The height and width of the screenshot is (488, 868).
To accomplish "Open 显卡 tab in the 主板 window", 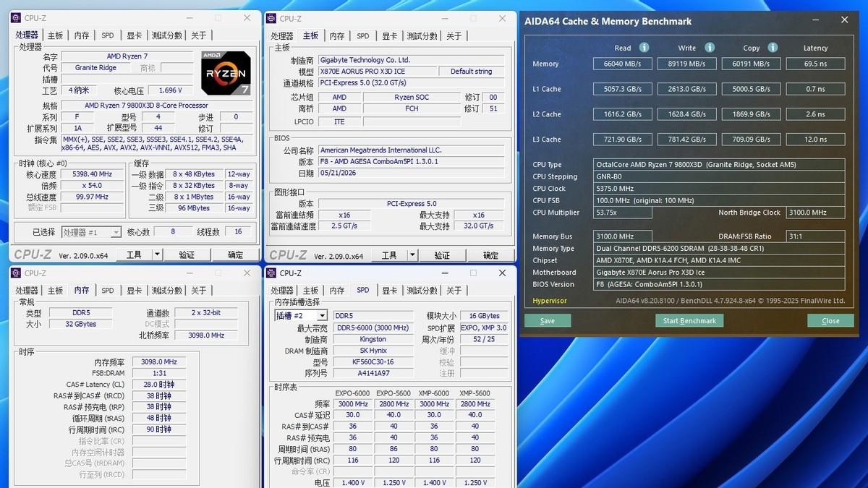I will pyautogui.click(x=390, y=35).
